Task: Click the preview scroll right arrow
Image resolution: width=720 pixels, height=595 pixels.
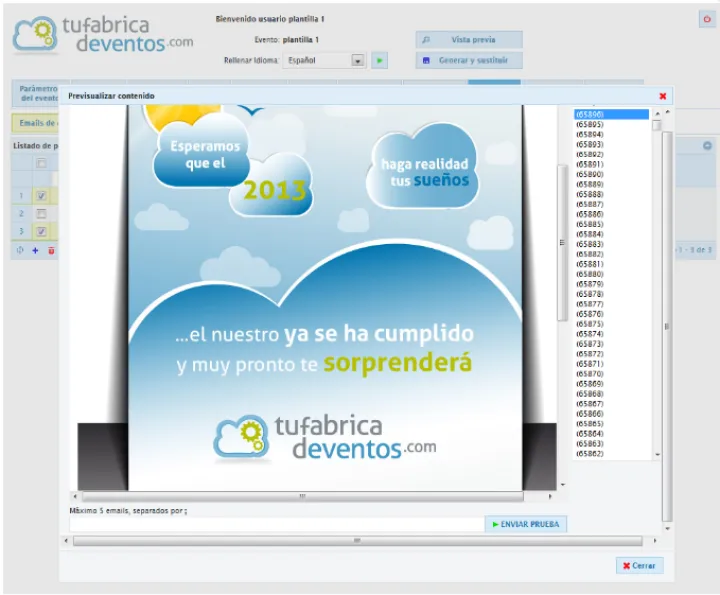Action: click(550, 496)
